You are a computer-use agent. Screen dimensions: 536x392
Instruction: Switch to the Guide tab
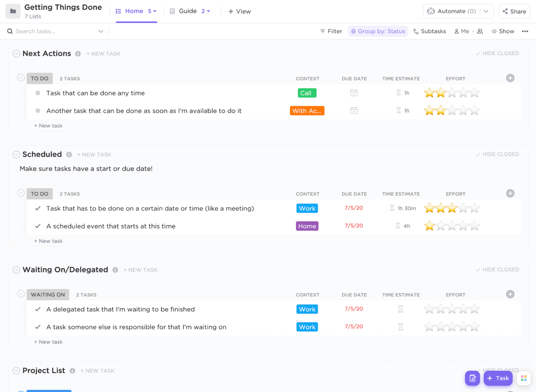tap(188, 11)
